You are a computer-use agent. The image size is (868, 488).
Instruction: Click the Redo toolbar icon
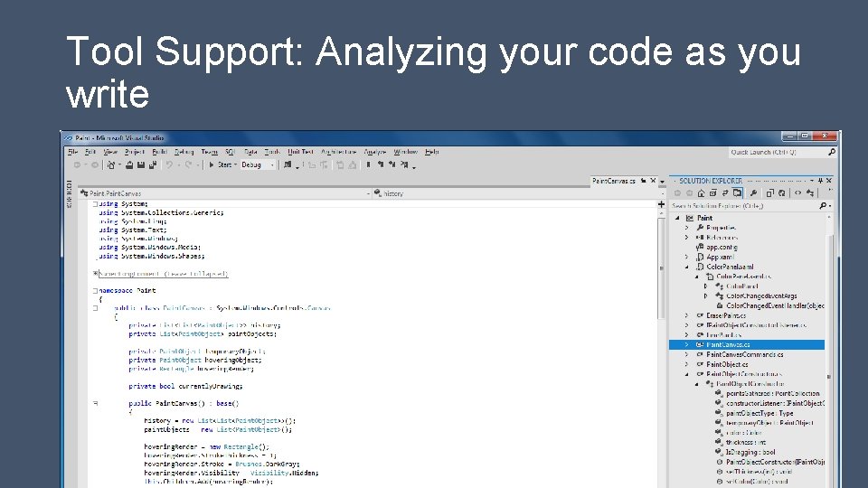(x=188, y=164)
